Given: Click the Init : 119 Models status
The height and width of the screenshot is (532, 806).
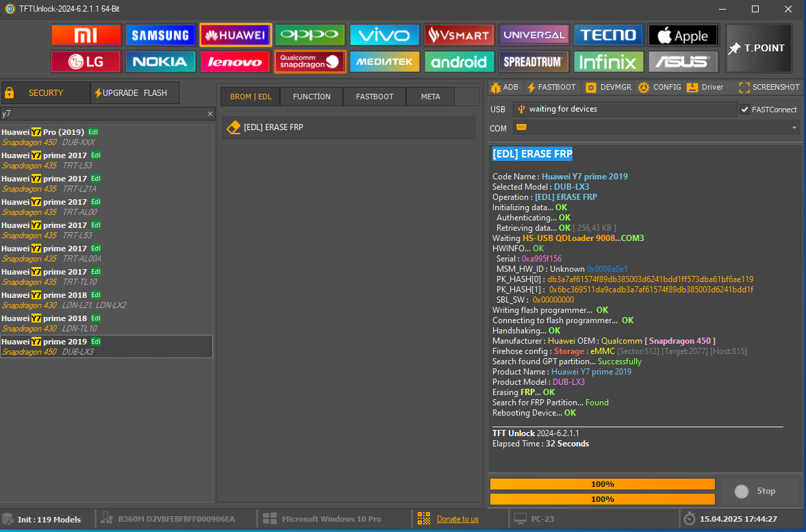Looking at the screenshot, I should [42, 519].
